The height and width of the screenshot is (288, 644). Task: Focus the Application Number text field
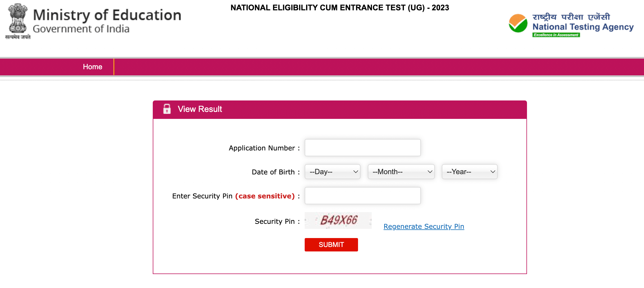coord(362,148)
